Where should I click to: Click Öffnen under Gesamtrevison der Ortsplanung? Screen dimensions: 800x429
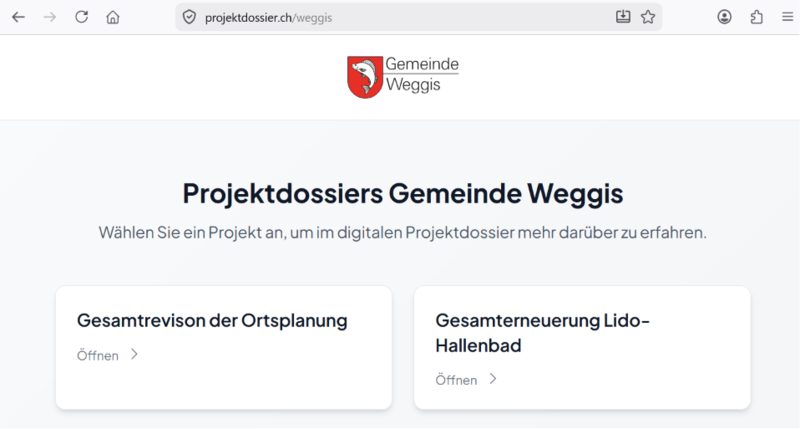(x=97, y=355)
